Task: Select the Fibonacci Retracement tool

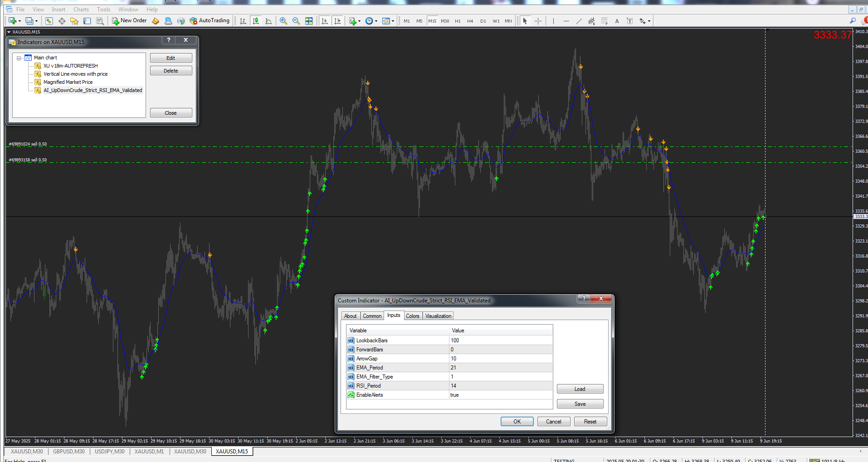Action: click(604, 21)
